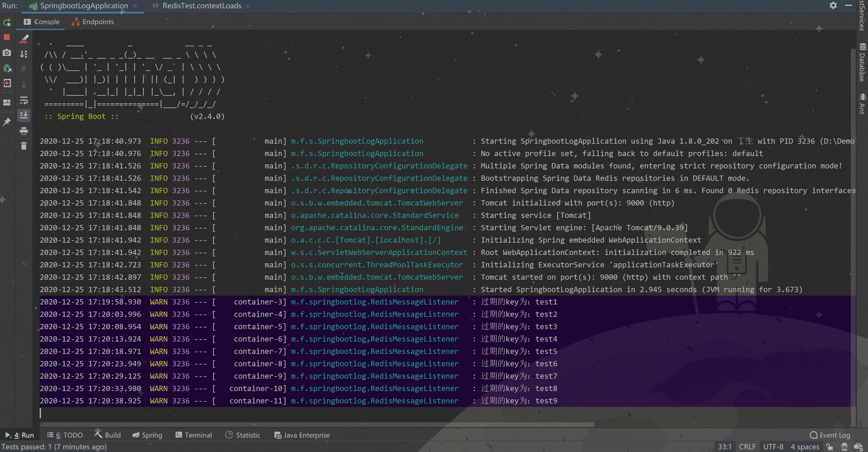Image resolution: width=868 pixels, height=452 pixels.
Task: Open the Statistic tool window
Action: pyautogui.click(x=243, y=435)
